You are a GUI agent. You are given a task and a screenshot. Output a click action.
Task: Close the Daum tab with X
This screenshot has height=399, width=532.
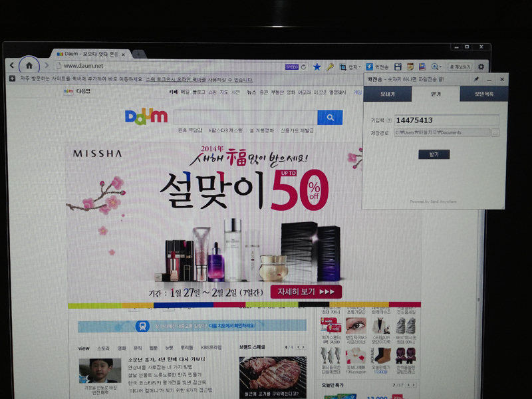pos(123,55)
